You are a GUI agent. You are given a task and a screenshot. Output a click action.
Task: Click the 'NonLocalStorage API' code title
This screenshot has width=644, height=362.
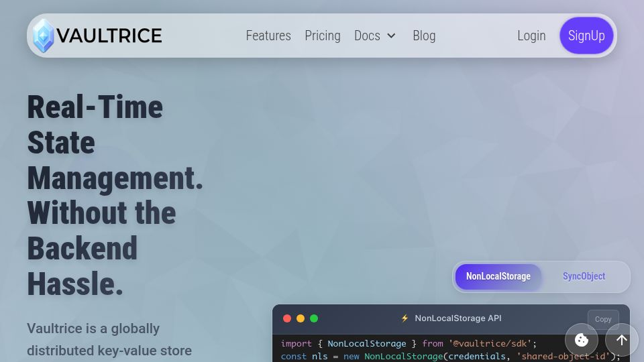pyautogui.click(x=458, y=318)
